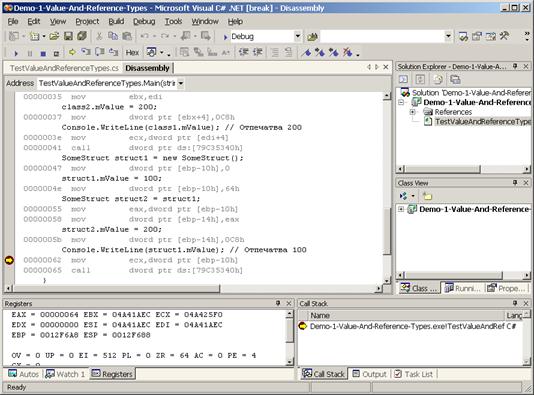
Task: Pin toggle for Registers panel
Action: [278, 303]
